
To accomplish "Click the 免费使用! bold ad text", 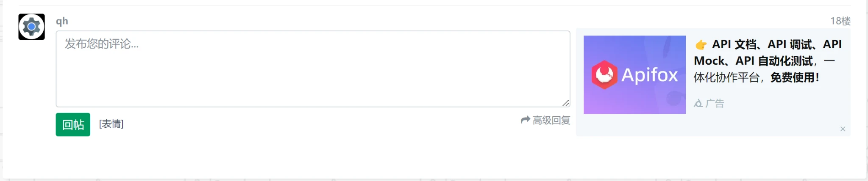I will [x=795, y=77].
